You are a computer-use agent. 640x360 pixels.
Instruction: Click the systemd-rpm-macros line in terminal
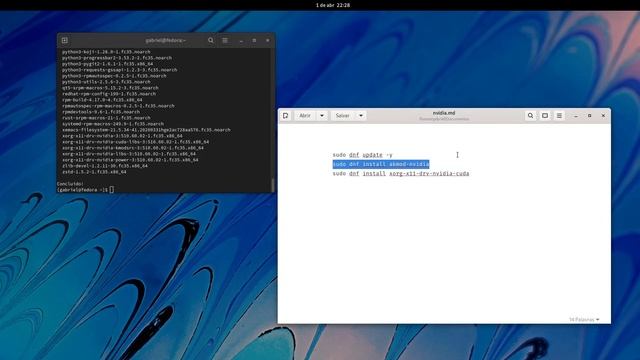tap(113, 124)
